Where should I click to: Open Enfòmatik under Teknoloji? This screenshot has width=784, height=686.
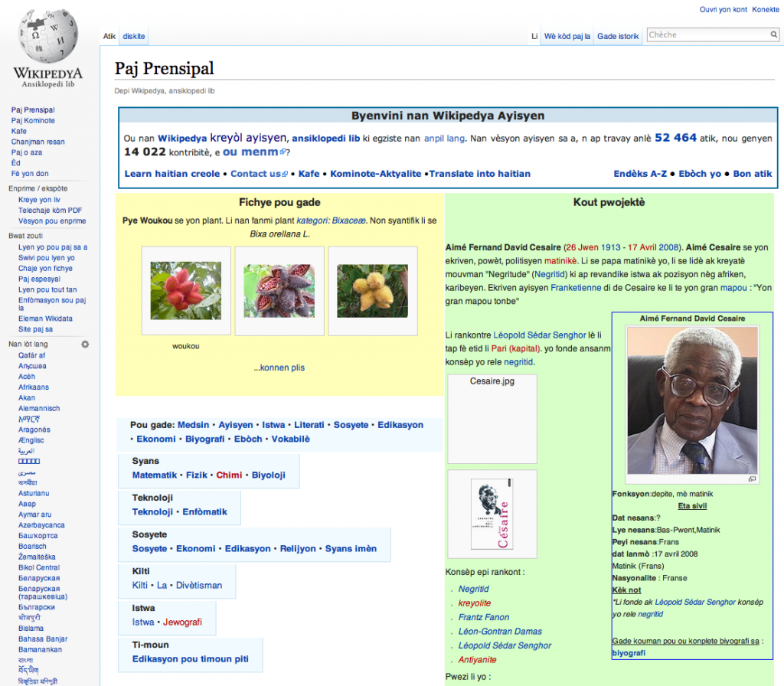tap(204, 512)
